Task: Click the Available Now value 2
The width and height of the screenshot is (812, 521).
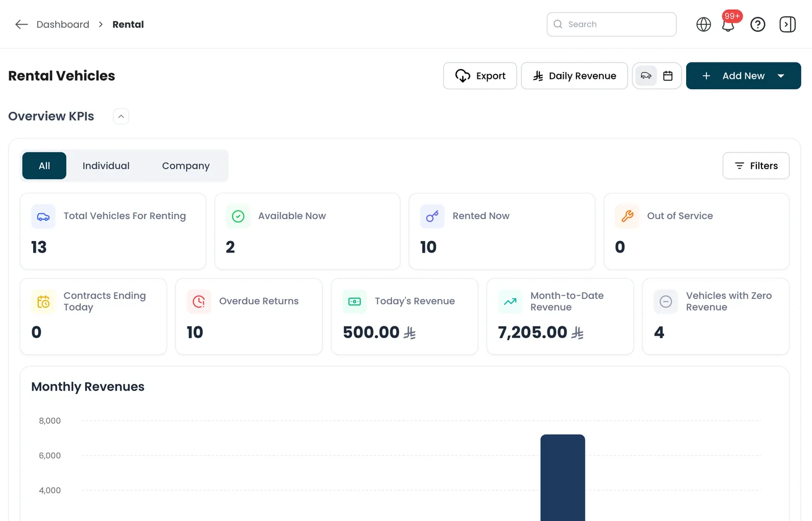Action: click(x=230, y=247)
